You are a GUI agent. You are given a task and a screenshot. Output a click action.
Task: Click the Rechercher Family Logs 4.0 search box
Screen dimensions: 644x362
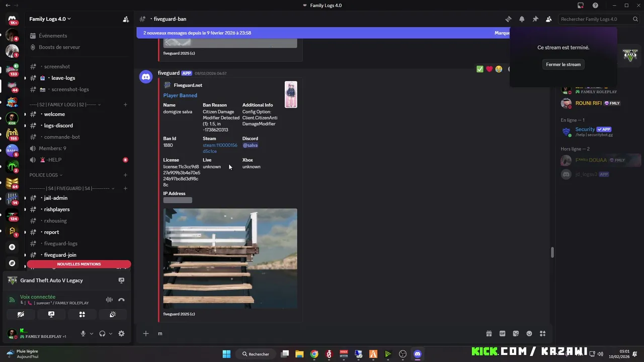tap(598, 19)
